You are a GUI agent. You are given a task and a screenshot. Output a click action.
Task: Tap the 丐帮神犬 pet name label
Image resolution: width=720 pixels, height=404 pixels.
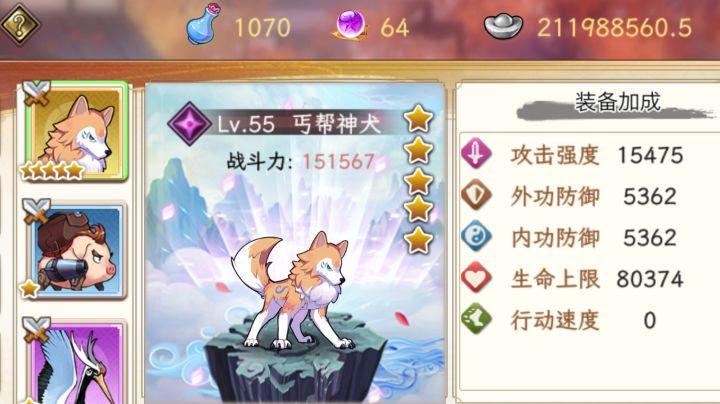point(337,124)
